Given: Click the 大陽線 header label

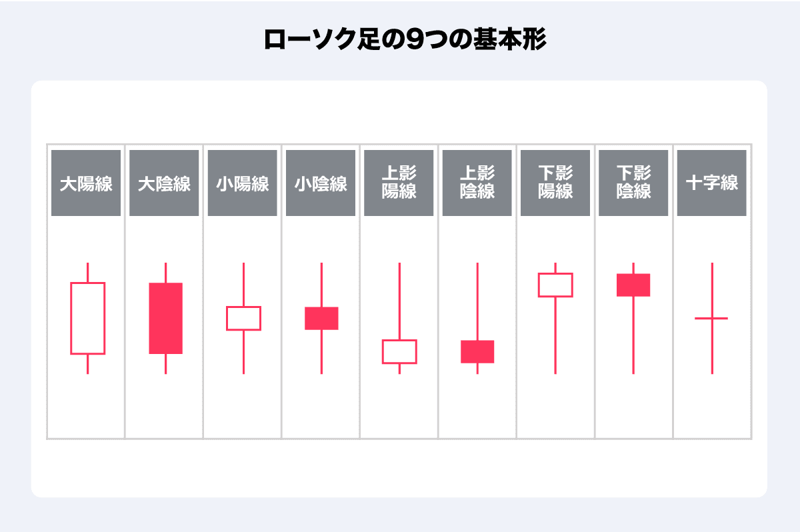Looking at the screenshot, I should (86, 183).
